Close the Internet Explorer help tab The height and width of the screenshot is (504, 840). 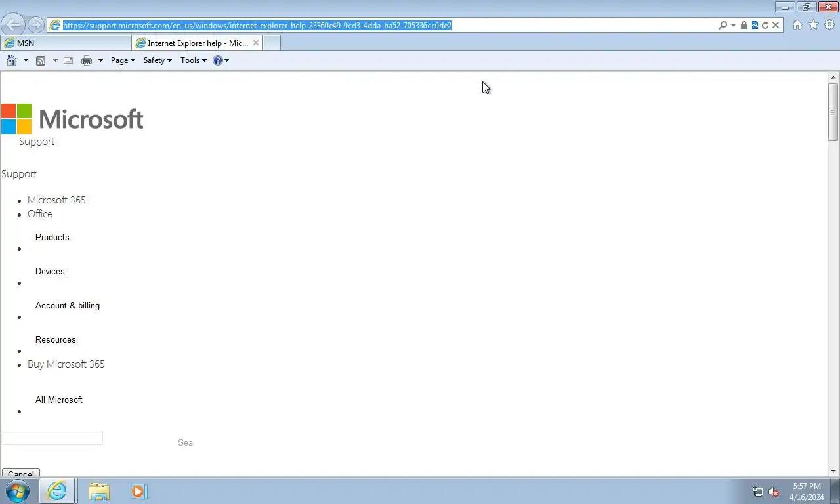pyautogui.click(x=256, y=43)
